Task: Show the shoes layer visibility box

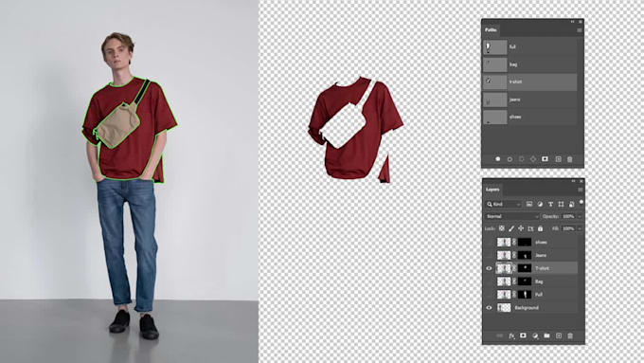Action: point(489,242)
